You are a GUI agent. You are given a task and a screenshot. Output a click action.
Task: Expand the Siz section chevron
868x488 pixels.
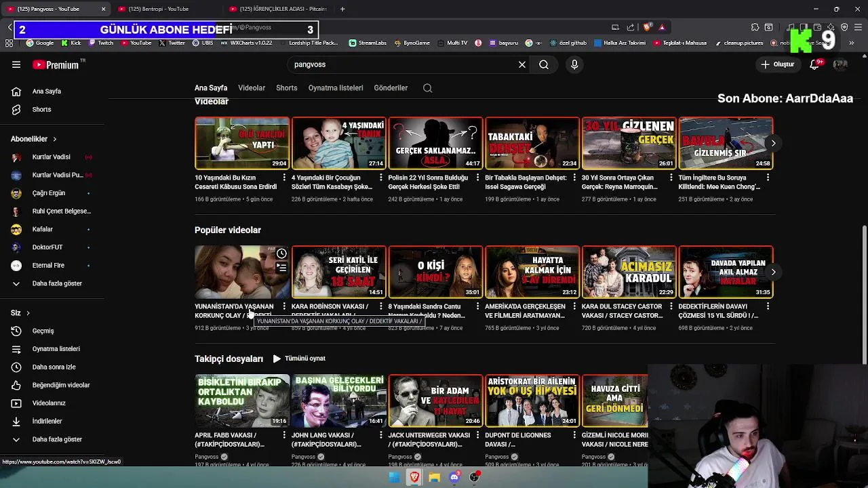(x=28, y=313)
